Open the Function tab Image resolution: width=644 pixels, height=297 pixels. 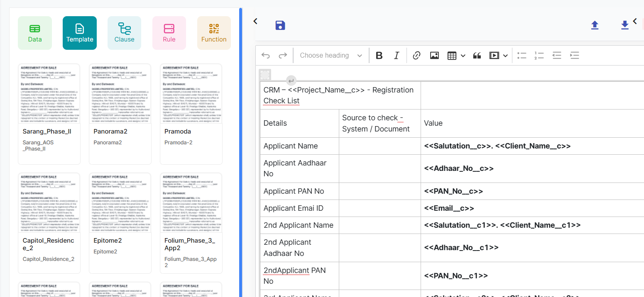click(x=214, y=33)
